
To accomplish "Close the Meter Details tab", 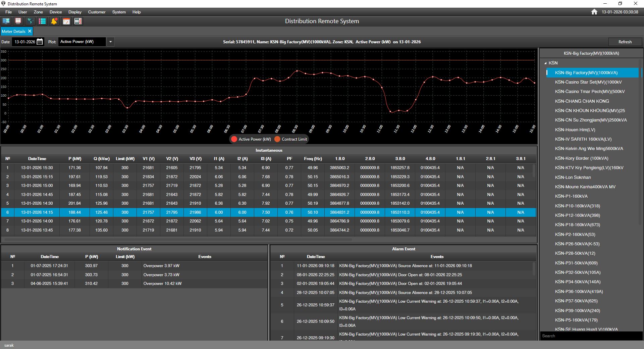I will (30, 31).
